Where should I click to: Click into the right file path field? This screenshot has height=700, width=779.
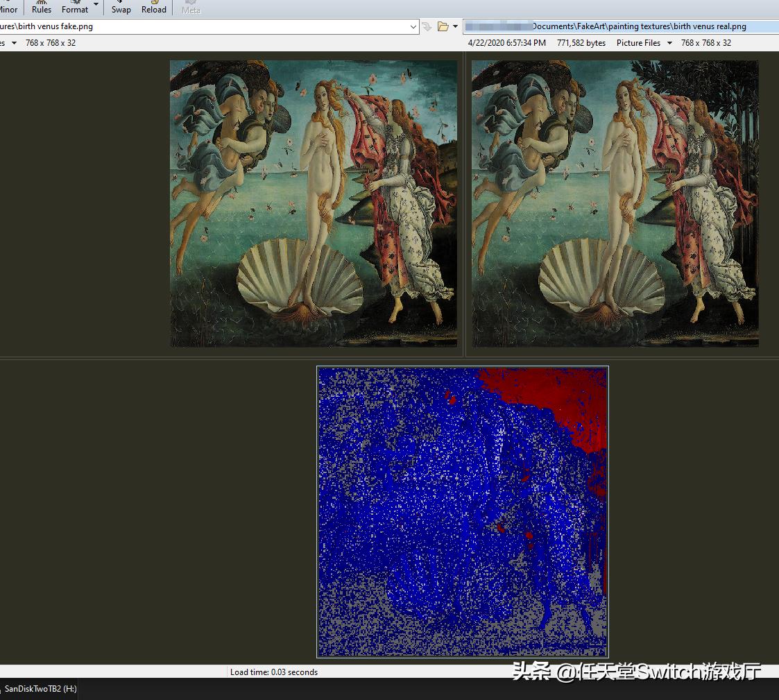(x=621, y=26)
